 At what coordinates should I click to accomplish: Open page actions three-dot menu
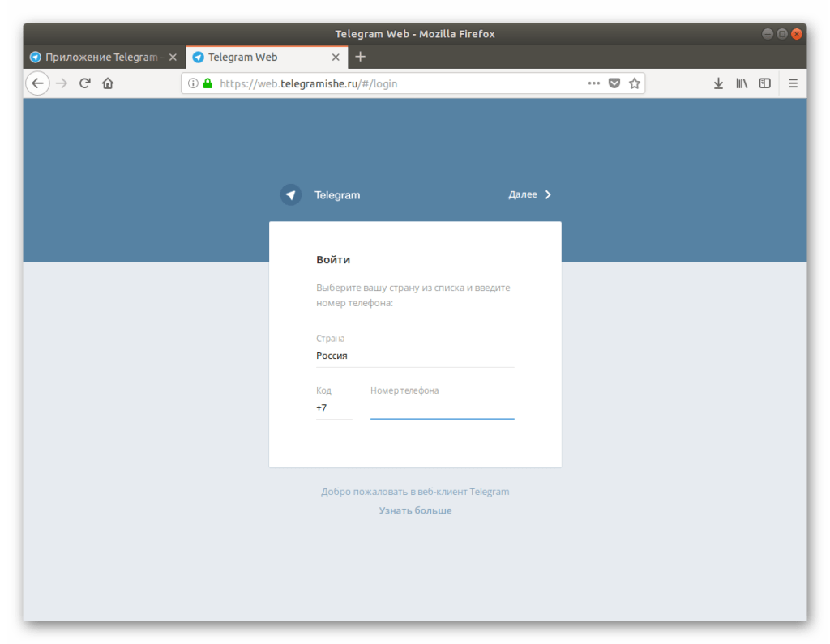594,83
